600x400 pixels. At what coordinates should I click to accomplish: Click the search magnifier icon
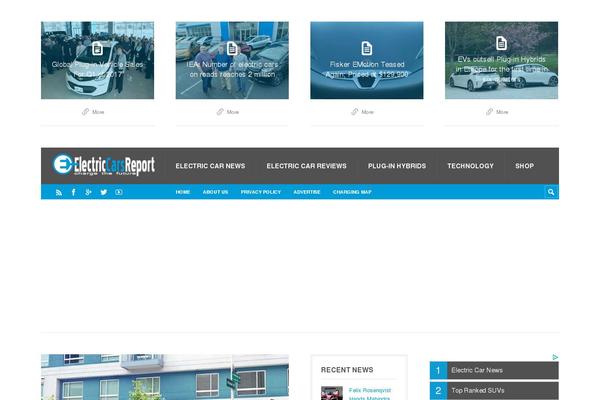point(551,192)
